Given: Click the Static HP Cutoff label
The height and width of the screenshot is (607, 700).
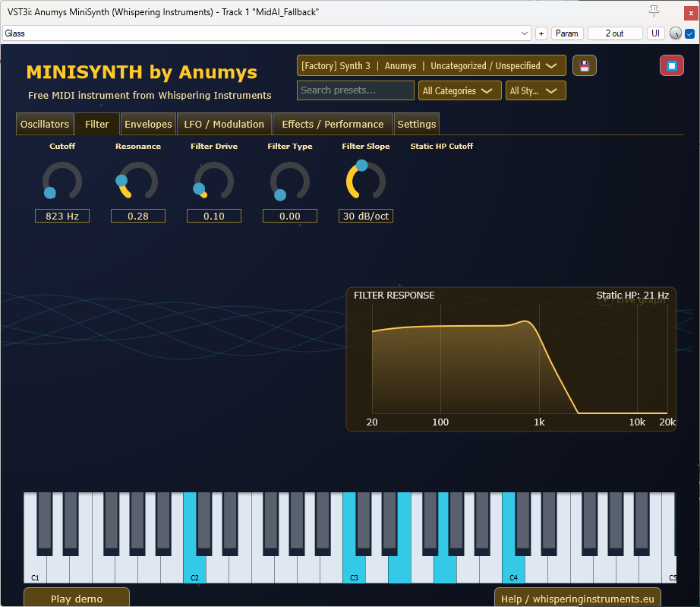Looking at the screenshot, I should [x=442, y=146].
